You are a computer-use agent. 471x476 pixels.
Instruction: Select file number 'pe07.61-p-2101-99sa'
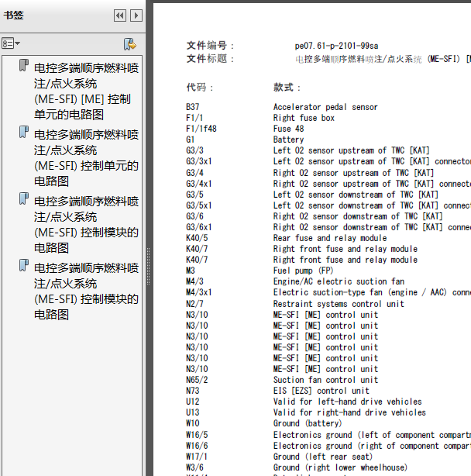tap(336, 46)
